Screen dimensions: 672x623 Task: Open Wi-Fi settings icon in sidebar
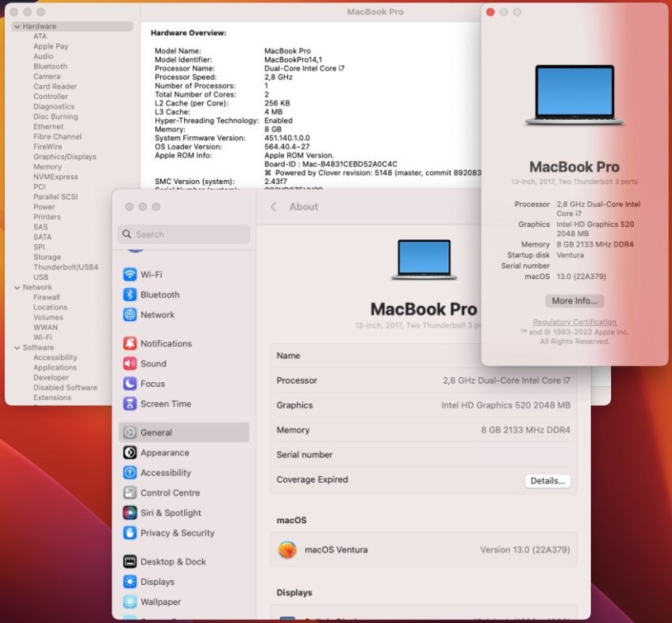coord(130,275)
